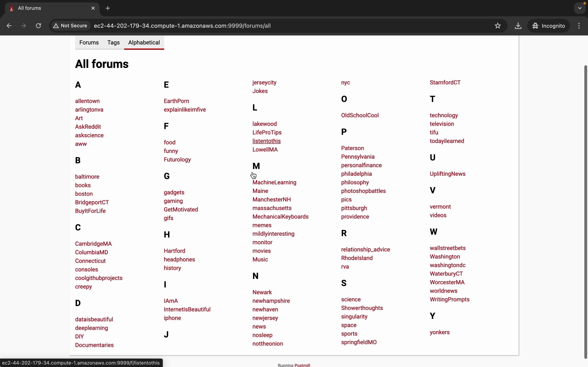The width and height of the screenshot is (588, 367).
Task: Open the listentothis forum link
Action: [267, 141]
